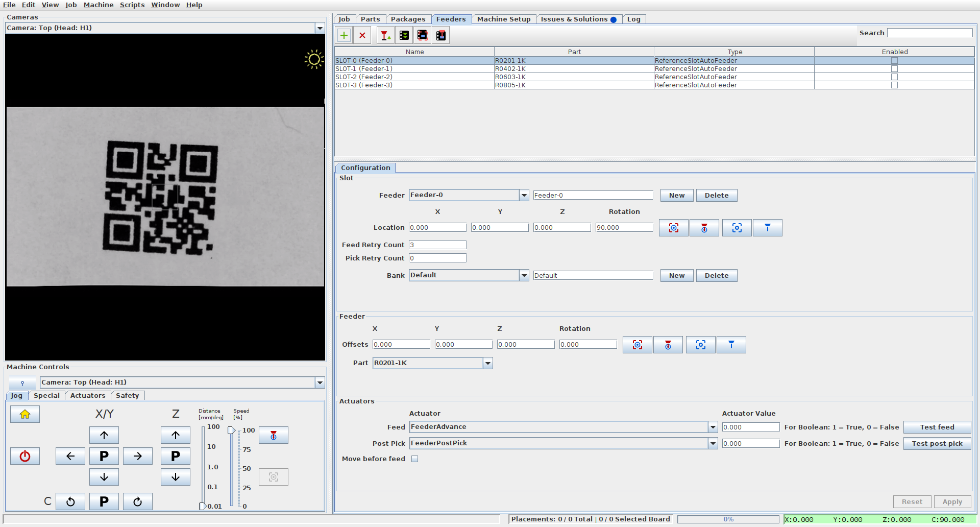Click Test post pick button
The width and height of the screenshot is (980, 527).
point(937,444)
